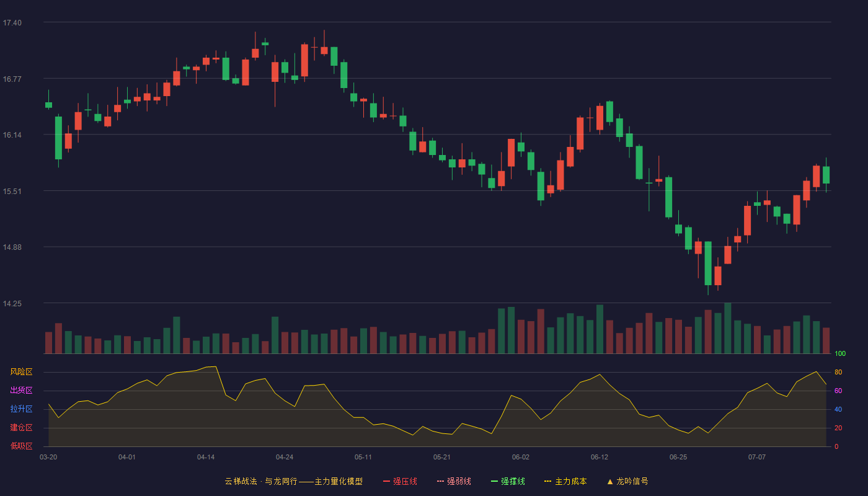Image resolution: width=868 pixels, height=496 pixels.
Task: Click the 14.25 price axis label
Action: pos(12,304)
